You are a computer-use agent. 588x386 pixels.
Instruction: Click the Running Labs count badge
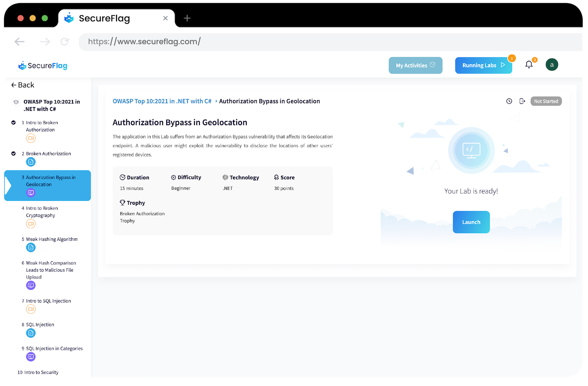tap(512, 58)
